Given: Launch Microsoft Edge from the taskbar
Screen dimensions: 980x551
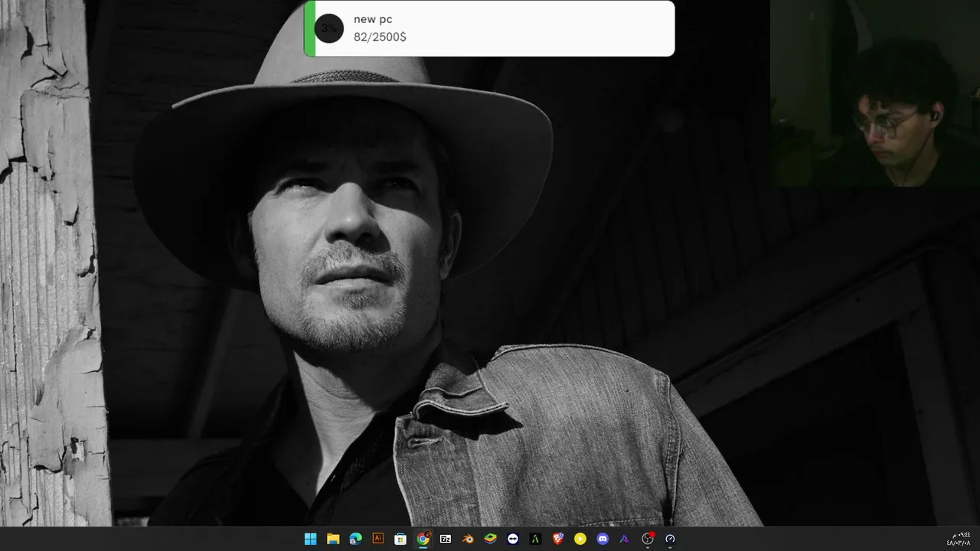Looking at the screenshot, I should (x=355, y=539).
